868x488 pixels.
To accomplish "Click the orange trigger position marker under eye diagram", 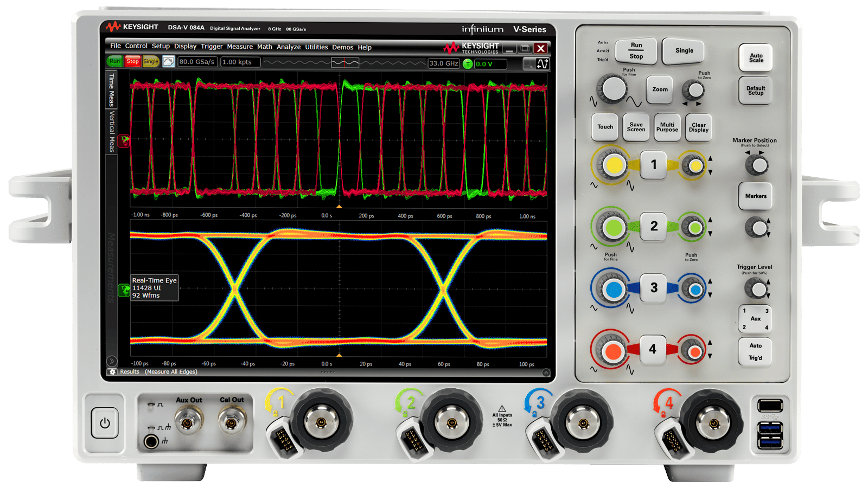I will [x=340, y=355].
